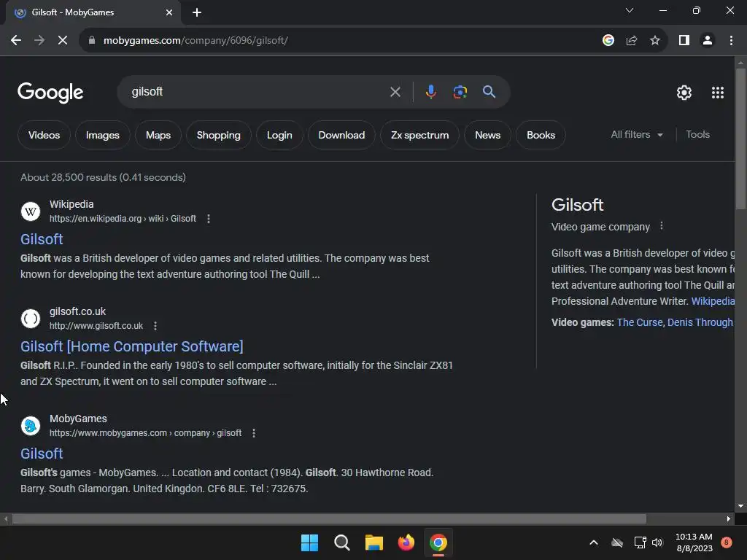Switch to News results
This screenshot has height=560, width=747.
pyautogui.click(x=488, y=135)
